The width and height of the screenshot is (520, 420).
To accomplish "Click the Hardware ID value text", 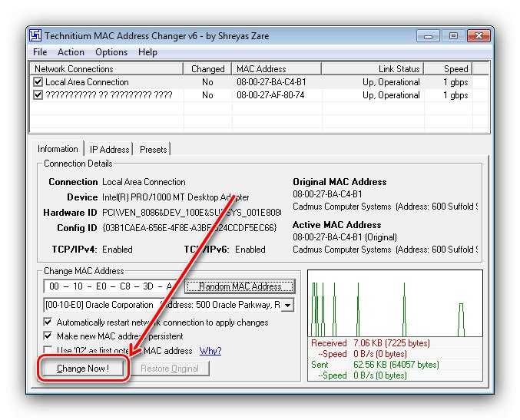I will click(192, 212).
